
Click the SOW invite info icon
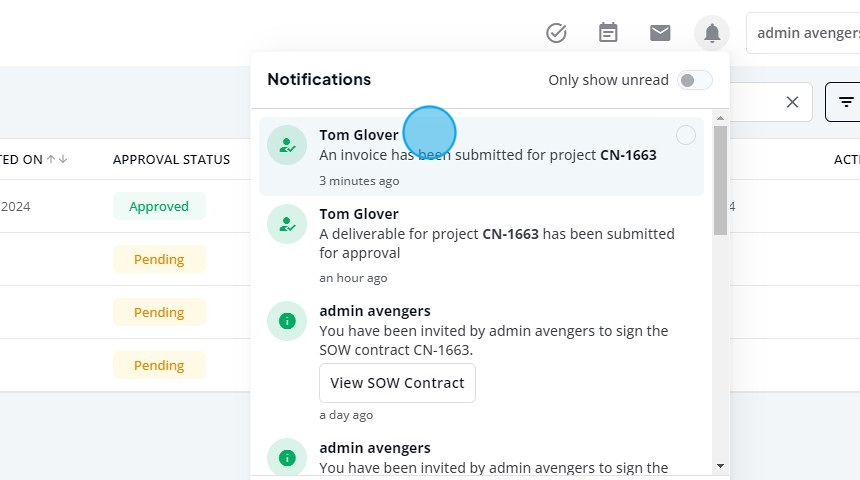pyautogui.click(x=287, y=321)
